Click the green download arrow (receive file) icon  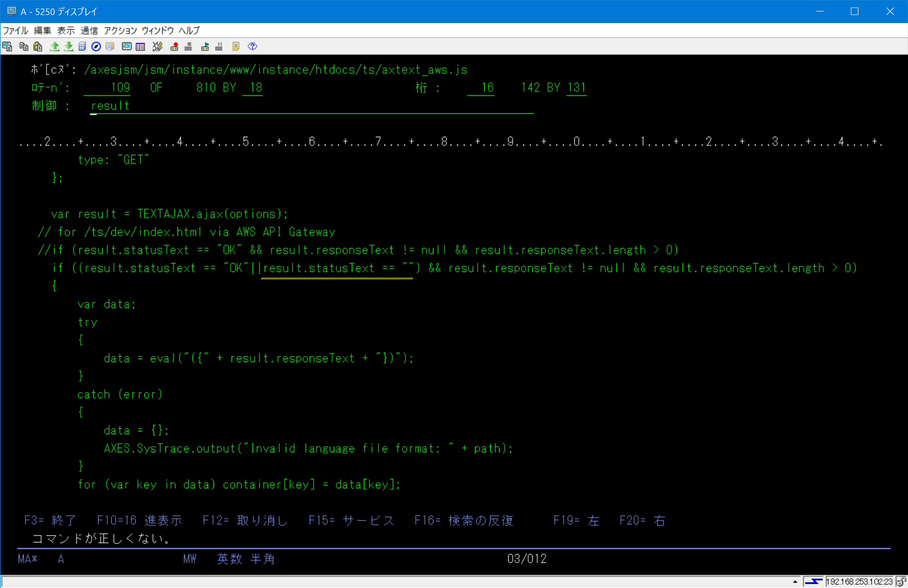pyautogui.click(x=69, y=47)
